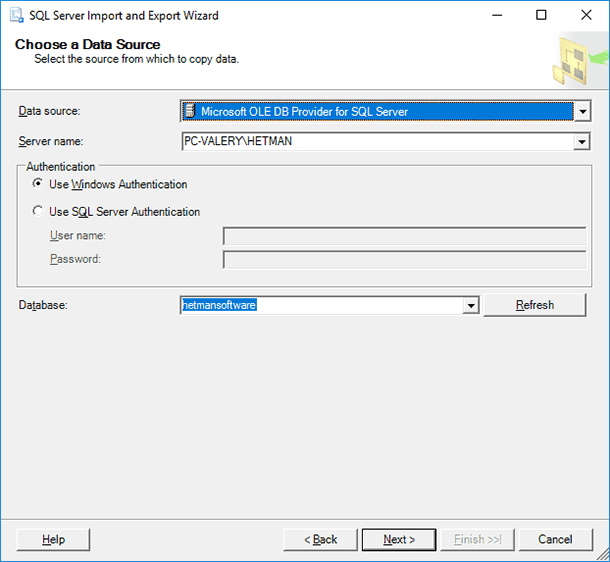610x562 pixels.
Task: Open the Data source dropdown arrow
Action: tap(582, 112)
